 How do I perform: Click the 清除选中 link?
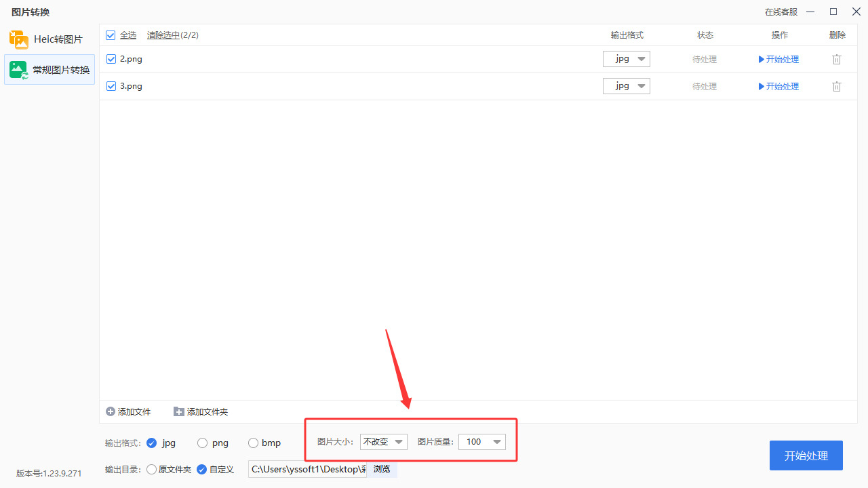163,35
